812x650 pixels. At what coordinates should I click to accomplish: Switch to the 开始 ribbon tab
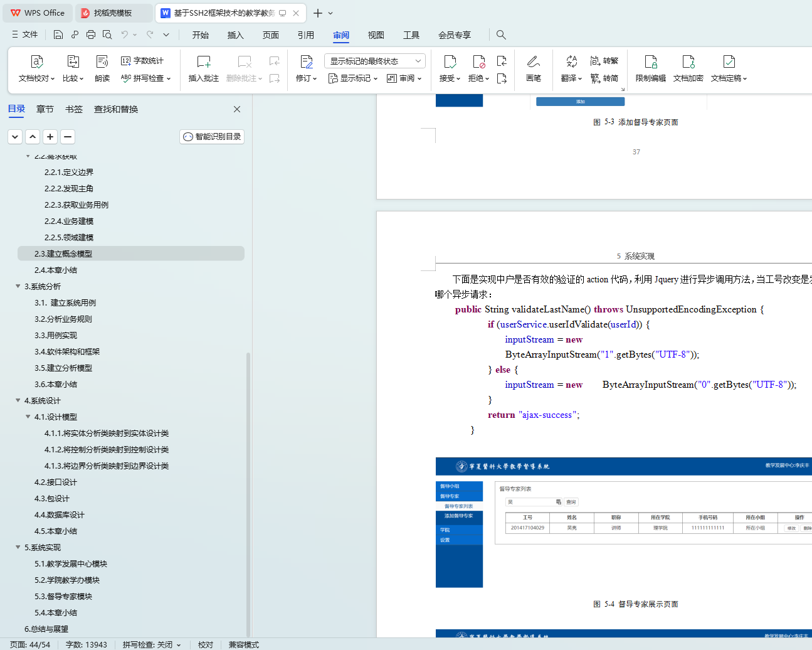click(x=201, y=35)
